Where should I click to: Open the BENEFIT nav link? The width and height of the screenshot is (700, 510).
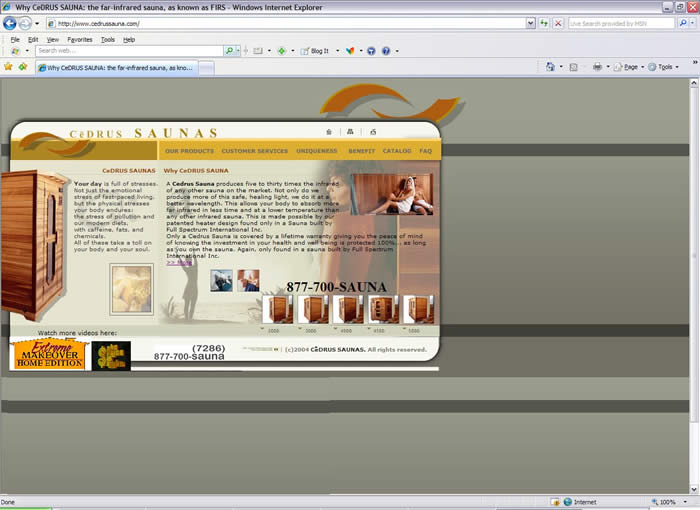point(362,151)
